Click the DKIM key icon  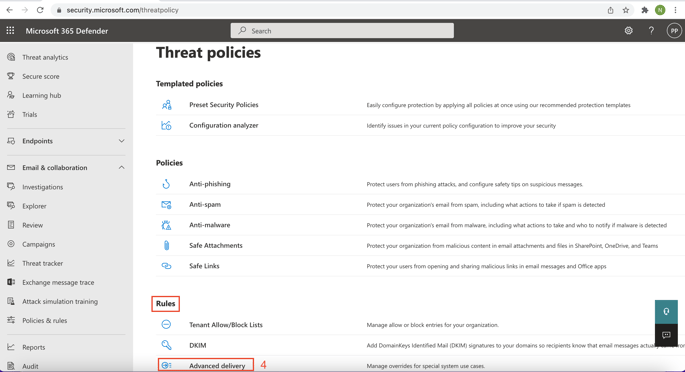[x=166, y=345]
